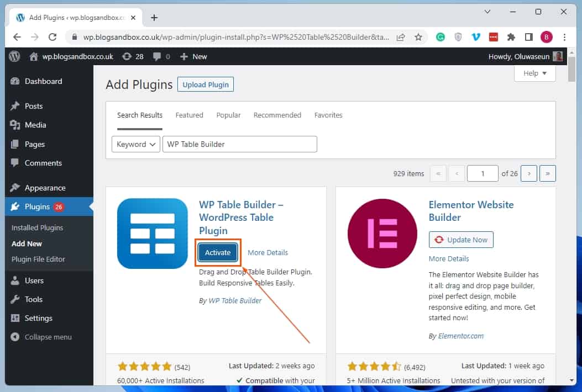Screen dimensions: 582x392
Task: Open the Elementor.com author link
Action: click(x=460, y=336)
